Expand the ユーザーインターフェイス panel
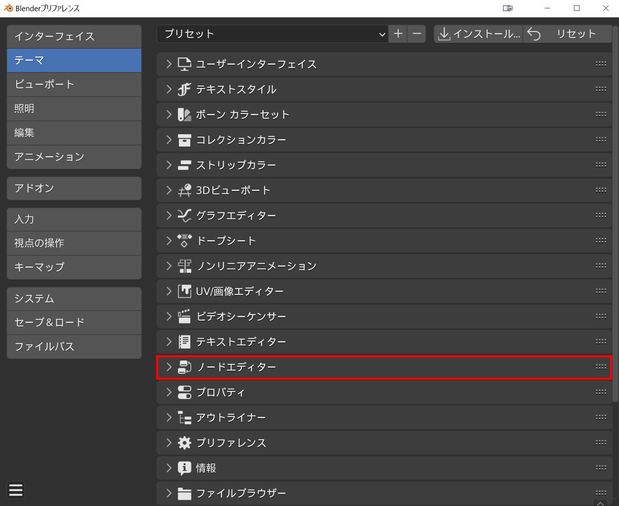The width and height of the screenshot is (619, 506). click(169, 64)
